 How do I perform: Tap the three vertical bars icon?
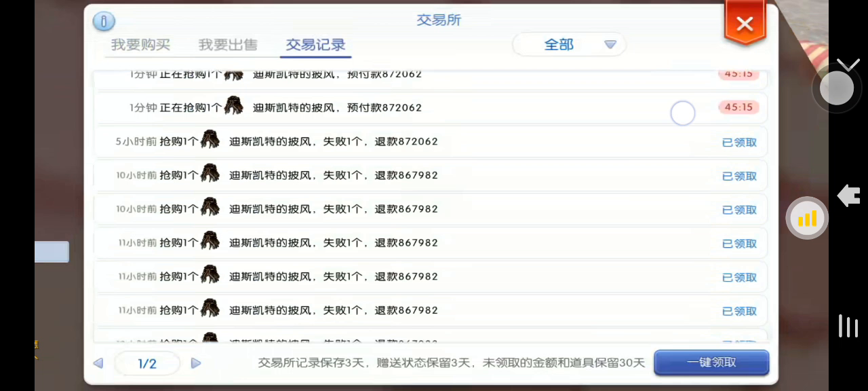[848, 326]
